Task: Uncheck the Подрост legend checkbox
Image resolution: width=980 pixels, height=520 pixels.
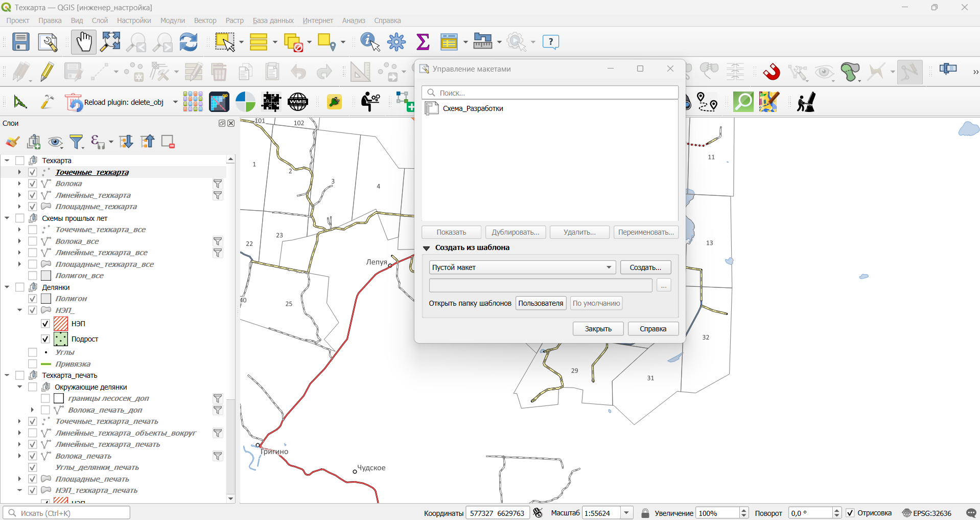Action: click(45, 339)
